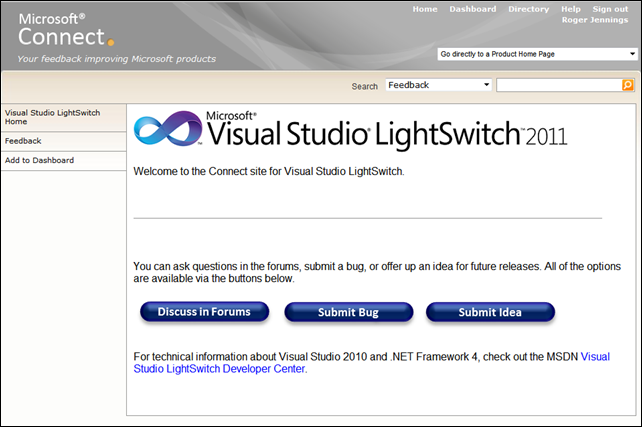Viewport: 642px width, 427px height.
Task: Click the Roger Jennings user name
Action: 595,20
